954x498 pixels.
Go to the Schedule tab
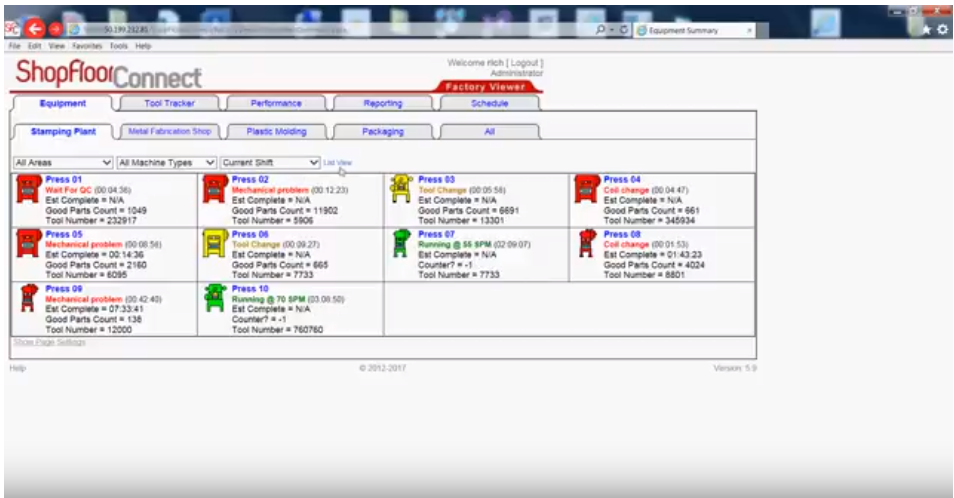click(489, 103)
